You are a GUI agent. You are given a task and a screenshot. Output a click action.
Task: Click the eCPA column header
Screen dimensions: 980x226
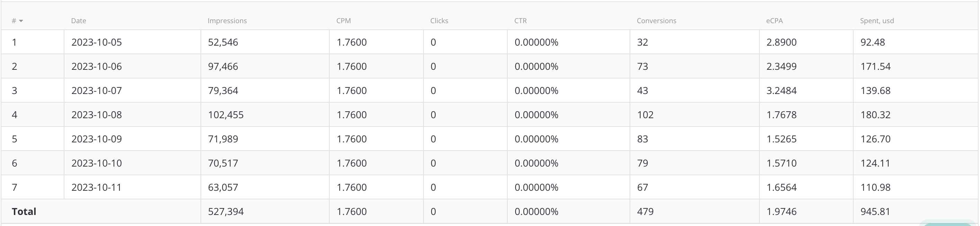[774, 21]
